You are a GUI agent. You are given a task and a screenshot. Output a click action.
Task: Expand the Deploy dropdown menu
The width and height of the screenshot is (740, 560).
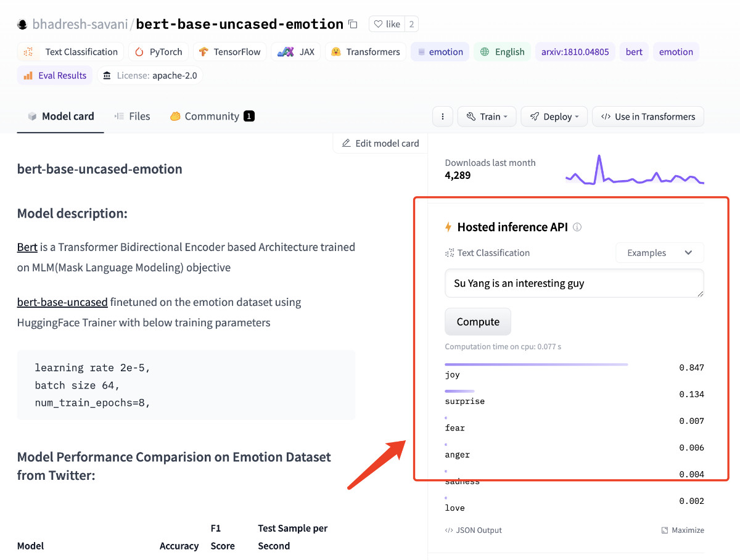554,117
